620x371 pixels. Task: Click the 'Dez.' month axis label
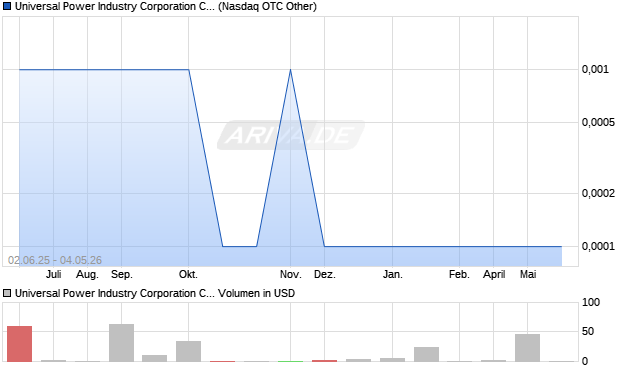point(325,274)
